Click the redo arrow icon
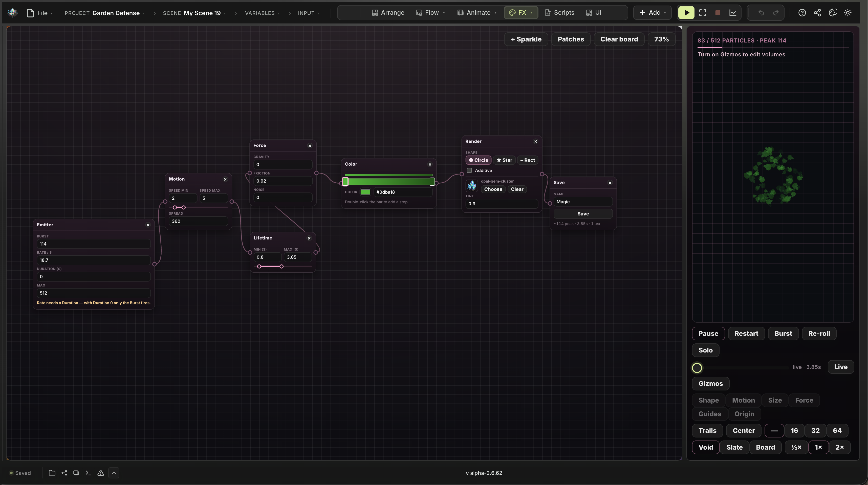The width and height of the screenshot is (868, 485). tap(776, 13)
